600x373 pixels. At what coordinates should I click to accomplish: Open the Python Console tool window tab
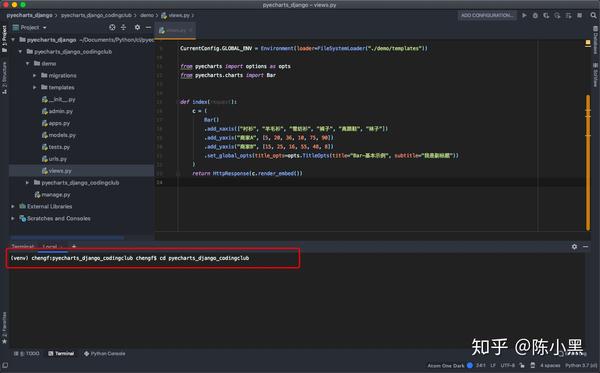(x=104, y=353)
